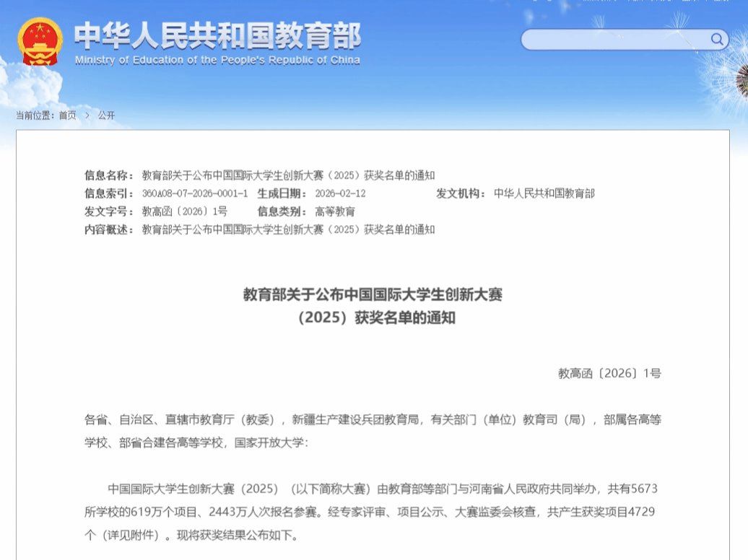Select the 信息类别 label

(x=282, y=211)
